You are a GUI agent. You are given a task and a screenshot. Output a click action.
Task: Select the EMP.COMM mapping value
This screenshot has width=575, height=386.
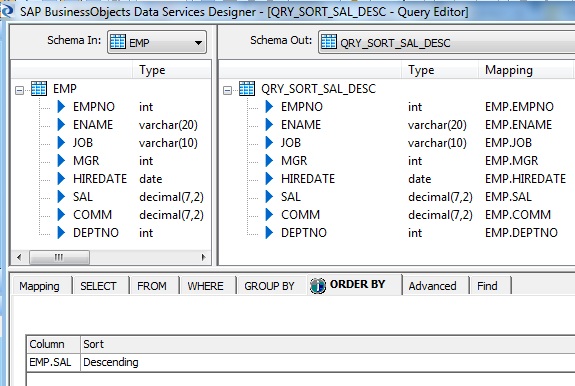518,214
